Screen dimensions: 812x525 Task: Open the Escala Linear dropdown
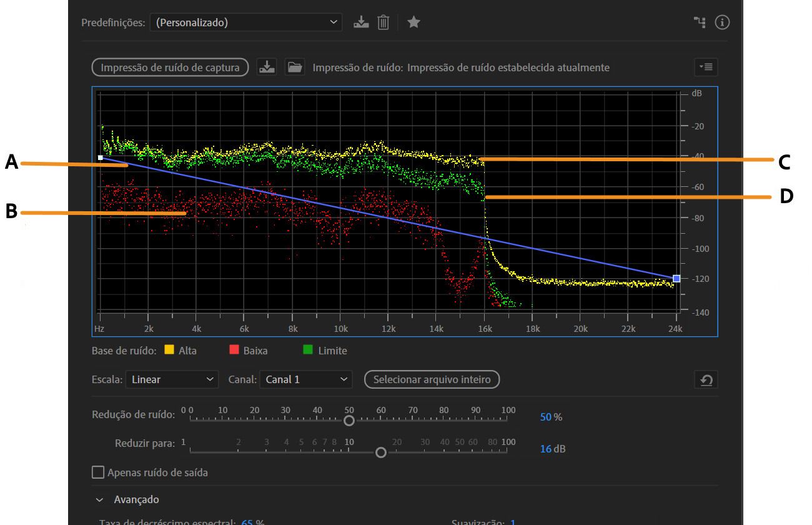point(172,379)
